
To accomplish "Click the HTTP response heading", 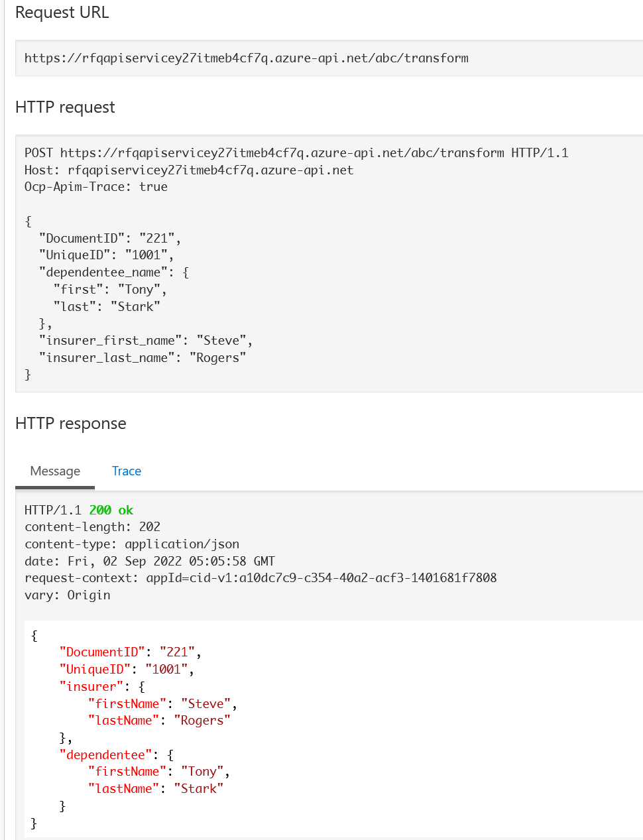I will click(70, 424).
